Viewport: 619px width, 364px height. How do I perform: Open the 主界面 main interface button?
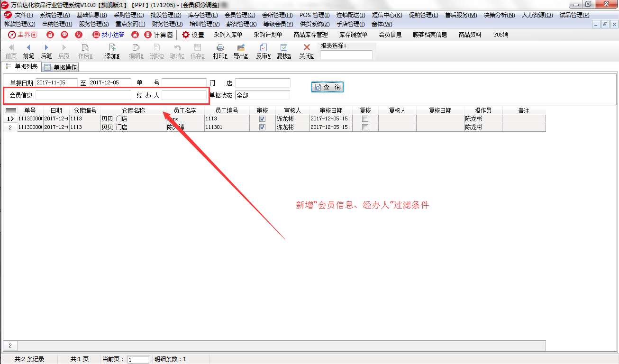pyautogui.click(x=23, y=35)
